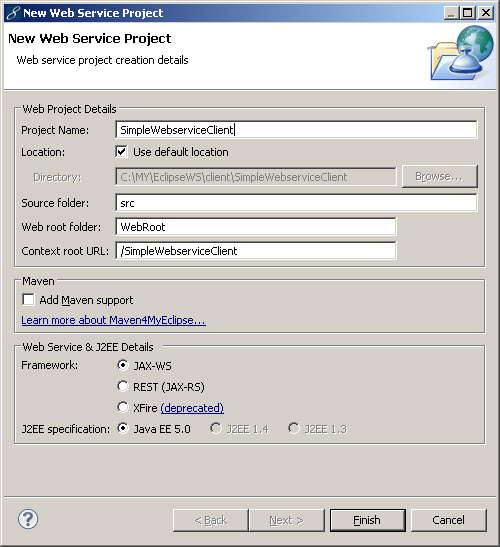Viewport: 500px width, 547px height.
Task: Click the web service globe banner icon
Action: pos(461,53)
